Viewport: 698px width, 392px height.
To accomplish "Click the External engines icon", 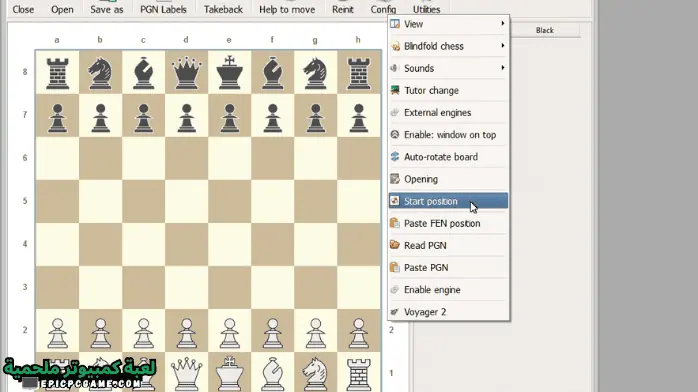I will [x=395, y=113].
